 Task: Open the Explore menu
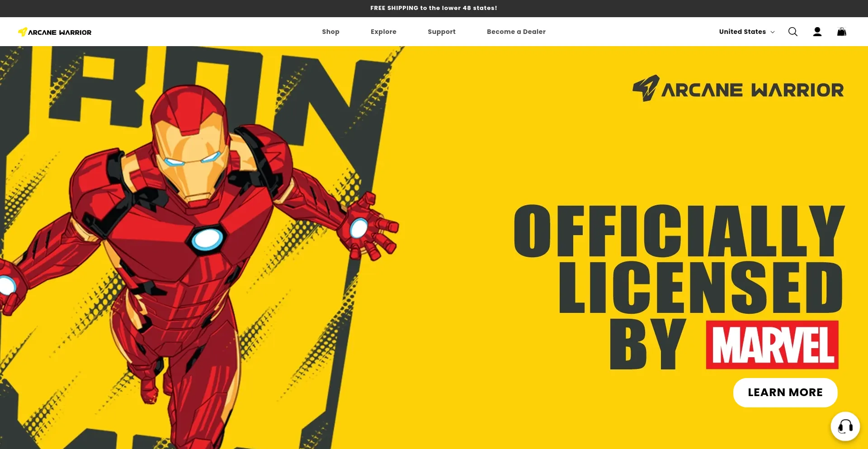[x=383, y=32]
